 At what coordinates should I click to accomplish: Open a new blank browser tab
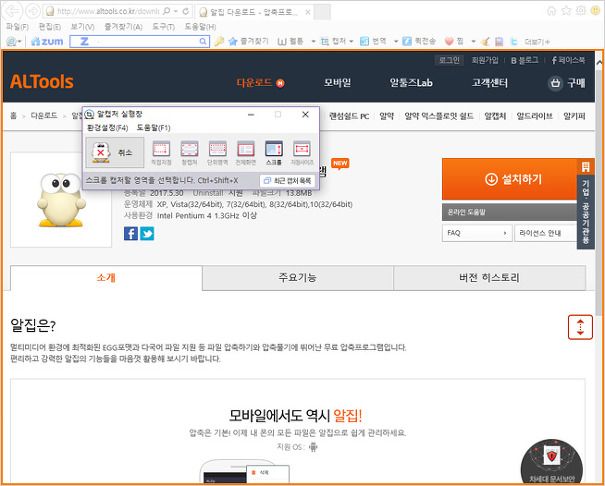pyautogui.click(x=322, y=12)
